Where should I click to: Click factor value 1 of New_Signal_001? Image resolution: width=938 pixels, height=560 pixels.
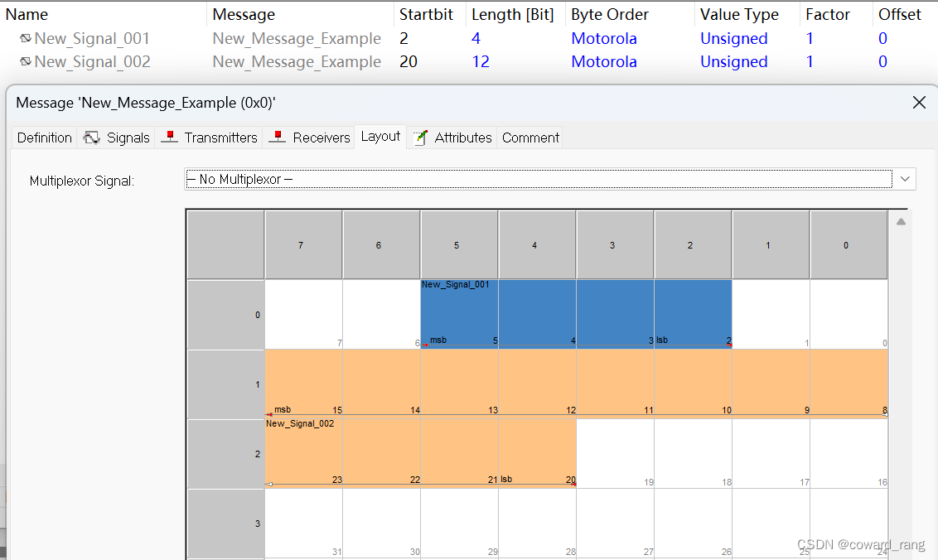pyautogui.click(x=810, y=38)
